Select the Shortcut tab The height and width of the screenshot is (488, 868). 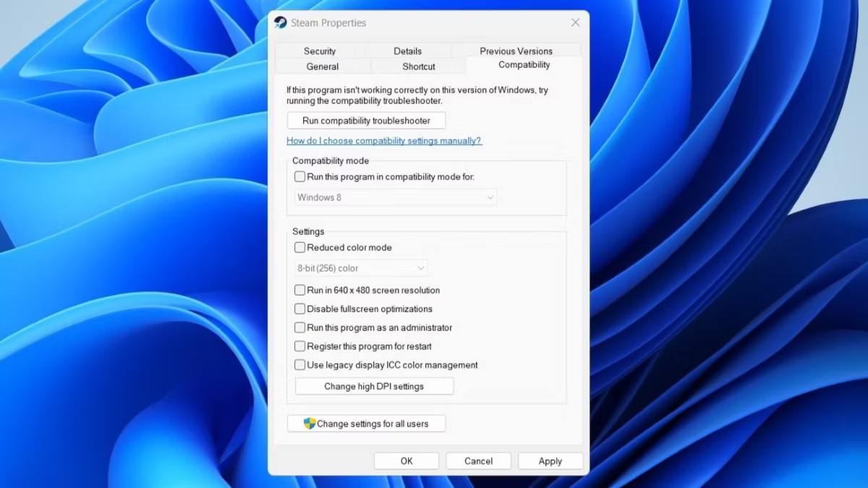click(x=419, y=67)
